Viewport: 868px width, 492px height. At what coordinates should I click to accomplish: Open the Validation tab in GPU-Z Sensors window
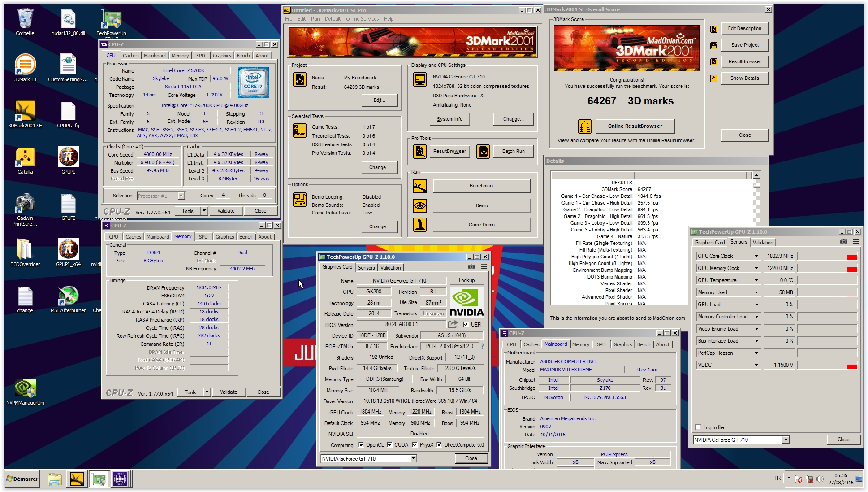pyautogui.click(x=763, y=243)
